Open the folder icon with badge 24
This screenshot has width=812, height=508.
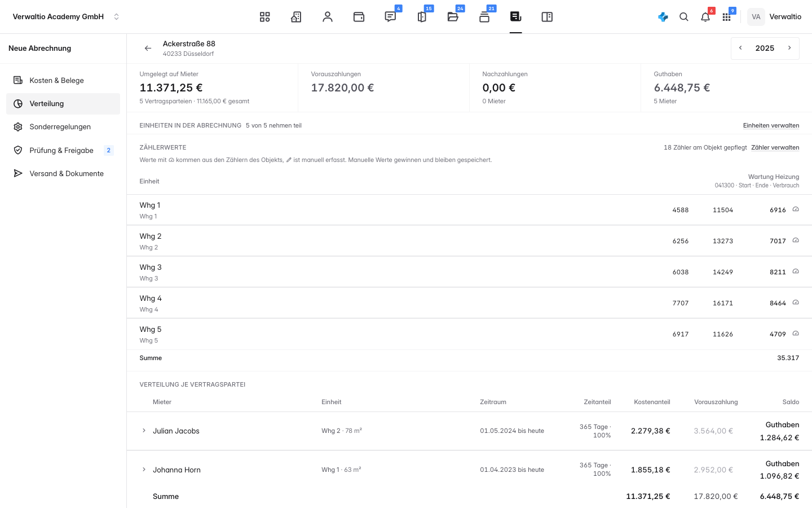[x=453, y=17]
